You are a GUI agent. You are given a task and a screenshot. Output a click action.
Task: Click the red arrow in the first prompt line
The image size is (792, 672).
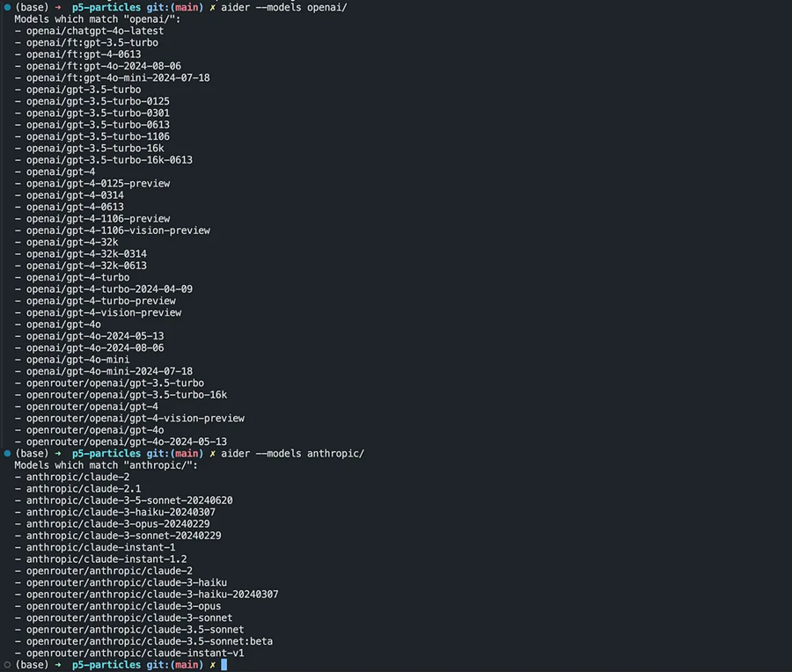tap(57, 8)
